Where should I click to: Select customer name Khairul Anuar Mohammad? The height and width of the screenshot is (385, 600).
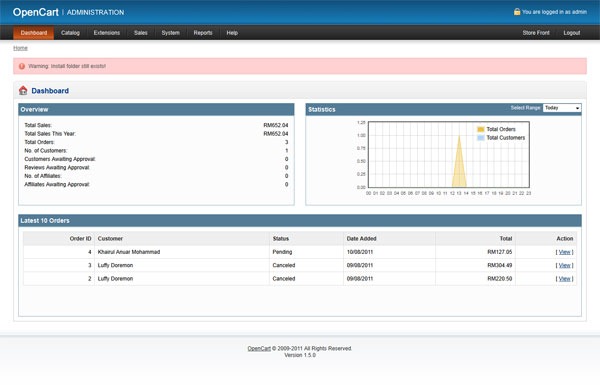pyautogui.click(x=129, y=252)
